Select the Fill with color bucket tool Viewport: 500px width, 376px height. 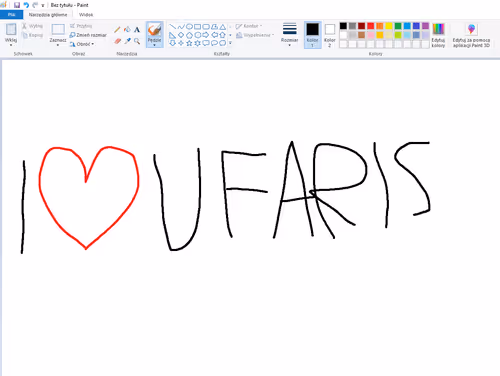127,30
